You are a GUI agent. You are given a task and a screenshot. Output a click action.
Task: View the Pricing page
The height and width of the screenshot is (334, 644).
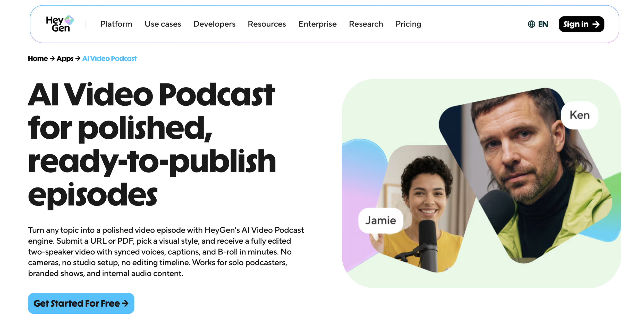coord(408,24)
